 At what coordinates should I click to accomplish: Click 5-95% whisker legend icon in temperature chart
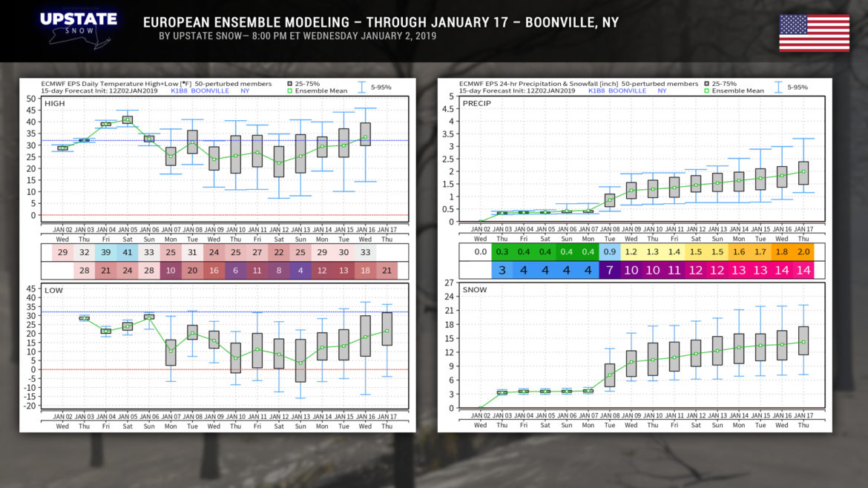362,88
